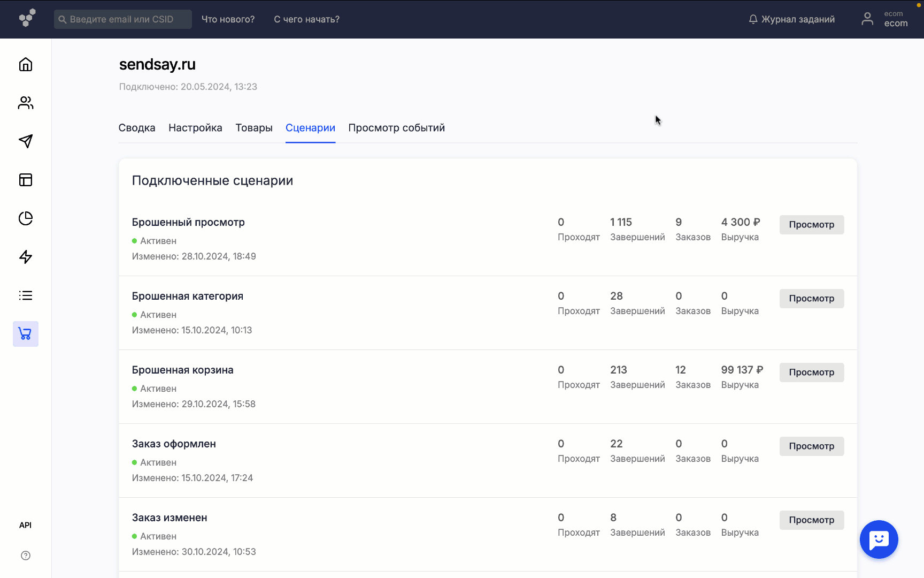Open the user account profile icon
The image size is (924, 578).
(867, 19)
